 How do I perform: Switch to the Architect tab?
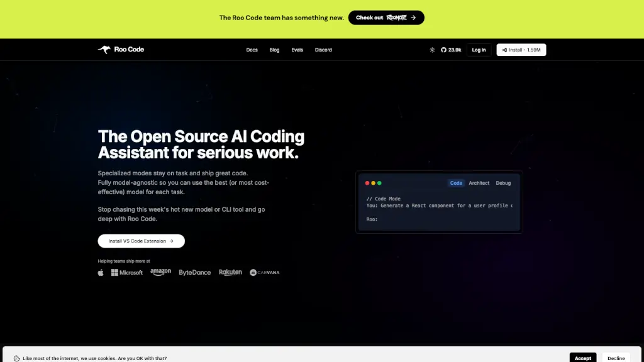[x=479, y=183]
